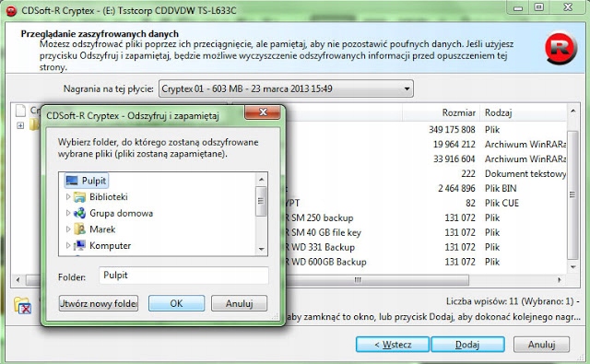Confirm folder selection with OK
The width and height of the screenshot is (590, 364).
click(x=176, y=303)
